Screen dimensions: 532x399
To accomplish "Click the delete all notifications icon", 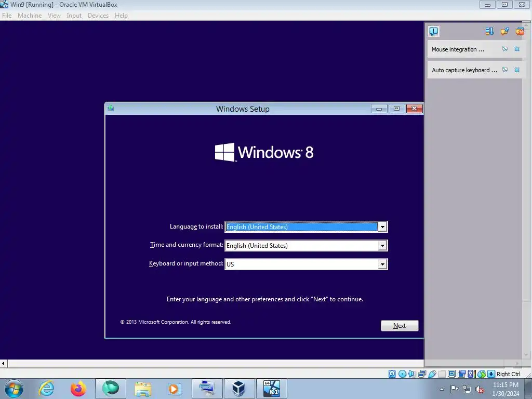I will pos(520,31).
